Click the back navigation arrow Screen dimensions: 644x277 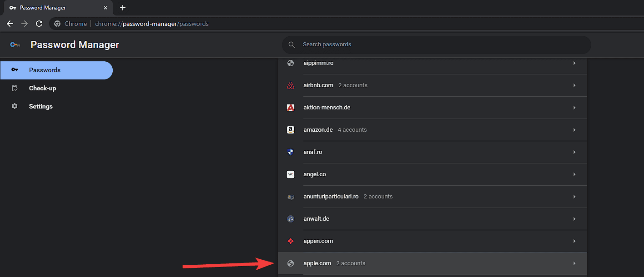[x=10, y=24]
